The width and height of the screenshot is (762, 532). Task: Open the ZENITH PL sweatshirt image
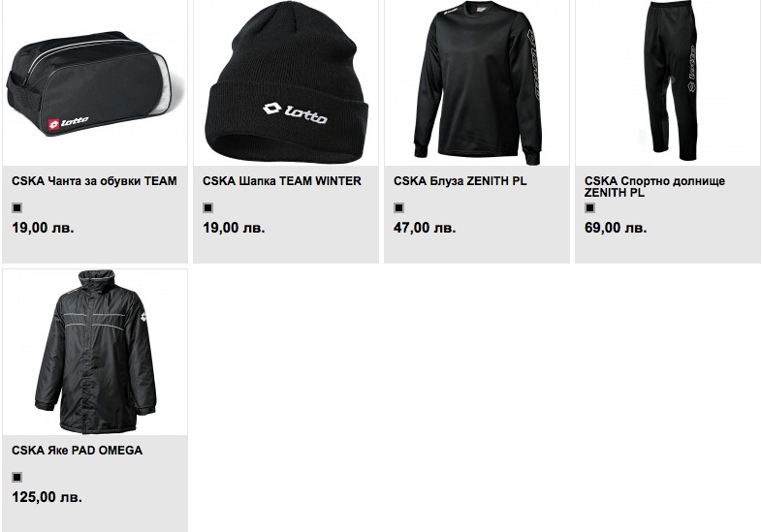coord(477,83)
